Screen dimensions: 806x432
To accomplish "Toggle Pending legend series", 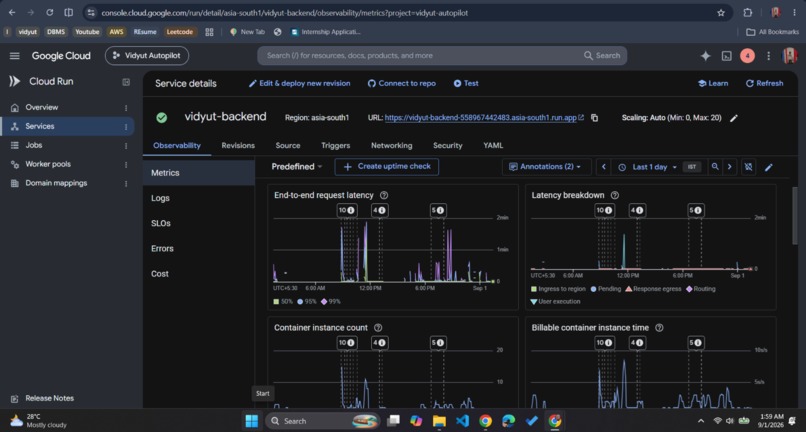I will 606,289.
